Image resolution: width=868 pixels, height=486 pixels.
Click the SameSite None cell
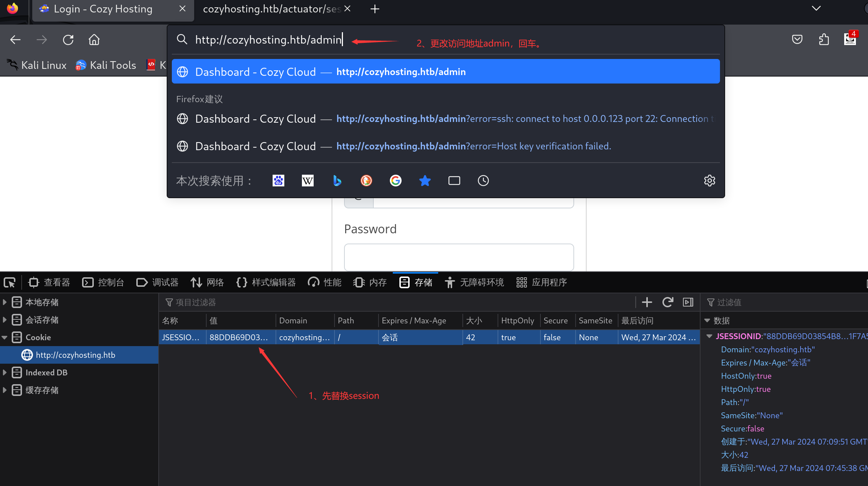tap(596, 337)
